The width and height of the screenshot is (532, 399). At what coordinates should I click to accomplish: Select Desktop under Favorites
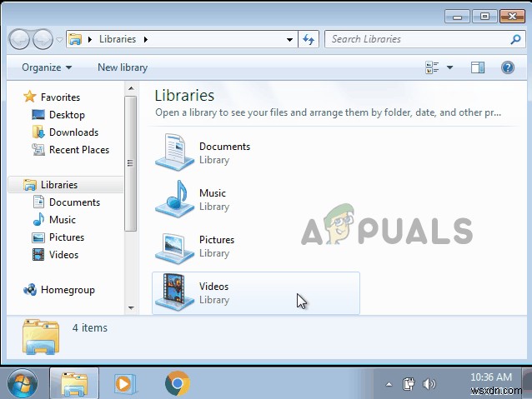[67, 115]
